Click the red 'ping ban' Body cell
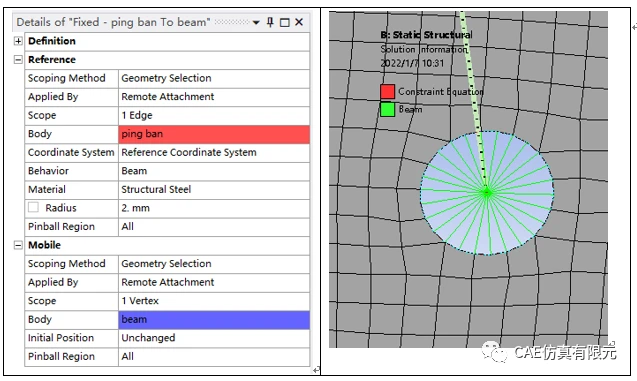This screenshot has width=637, height=381. tap(214, 134)
